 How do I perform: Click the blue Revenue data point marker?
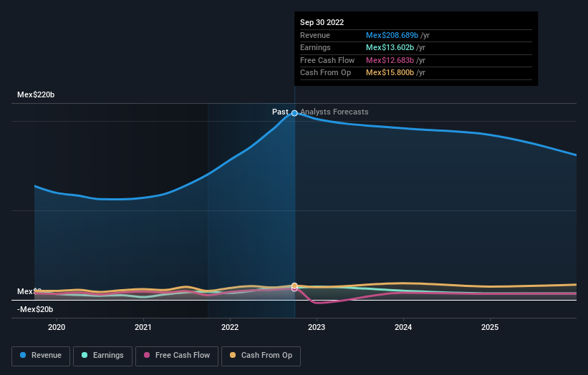click(295, 113)
